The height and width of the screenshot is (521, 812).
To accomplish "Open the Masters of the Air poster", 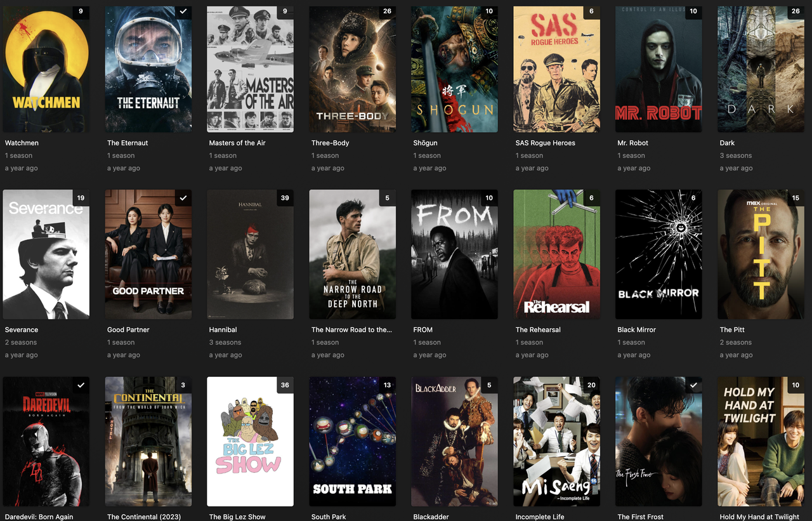I will [x=251, y=68].
